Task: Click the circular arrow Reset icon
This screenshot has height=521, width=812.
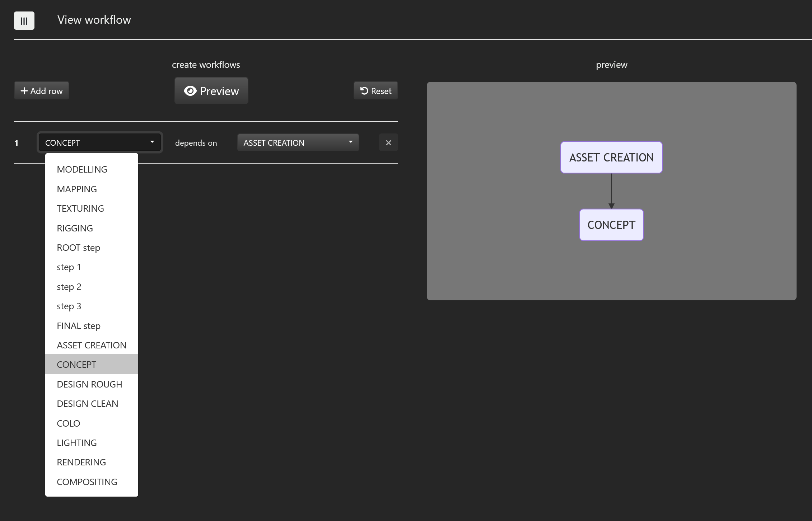Action: (x=364, y=91)
